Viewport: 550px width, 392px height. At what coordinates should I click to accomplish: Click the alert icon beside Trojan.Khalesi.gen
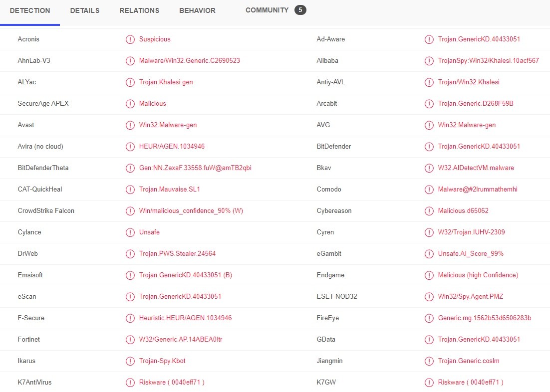click(x=130, y=82)
